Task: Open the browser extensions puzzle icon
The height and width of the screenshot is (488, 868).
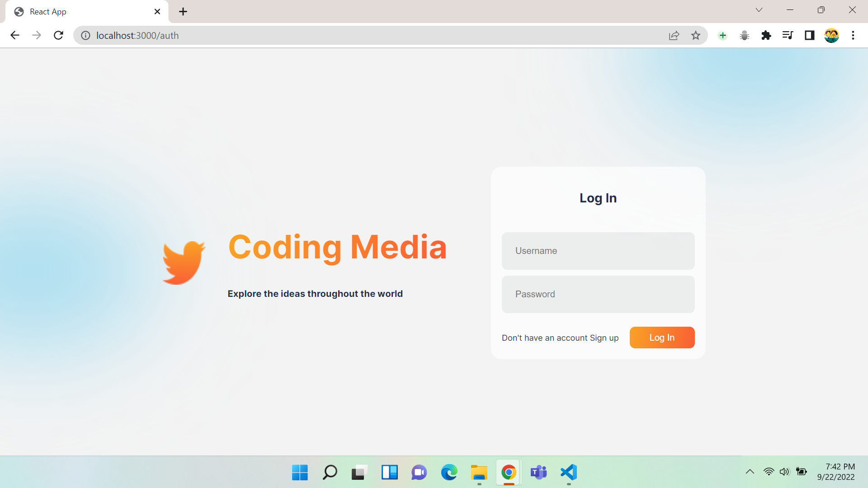Action: point(766,35)
